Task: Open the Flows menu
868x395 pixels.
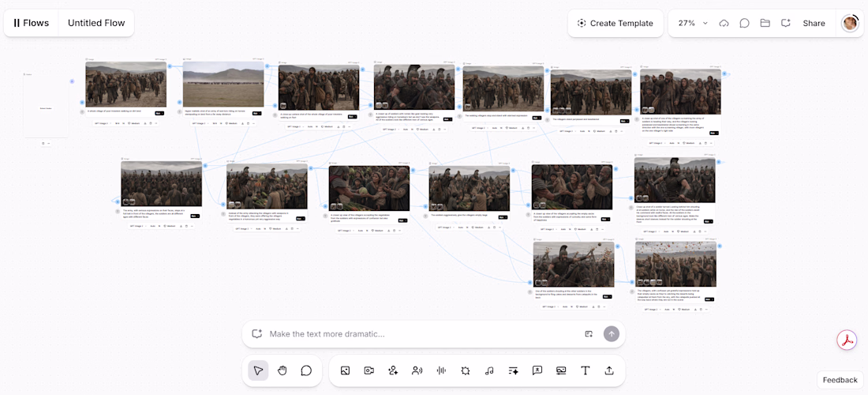Action: pos(31,23)
